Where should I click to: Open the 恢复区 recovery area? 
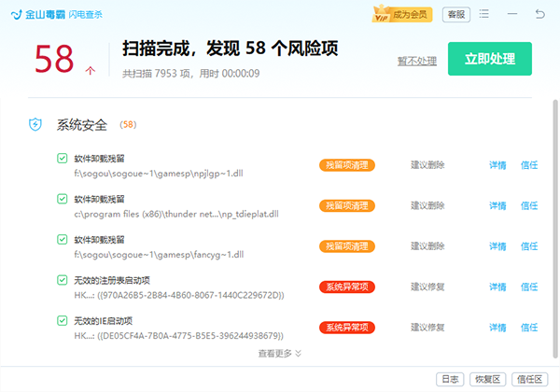click(487, 379)
